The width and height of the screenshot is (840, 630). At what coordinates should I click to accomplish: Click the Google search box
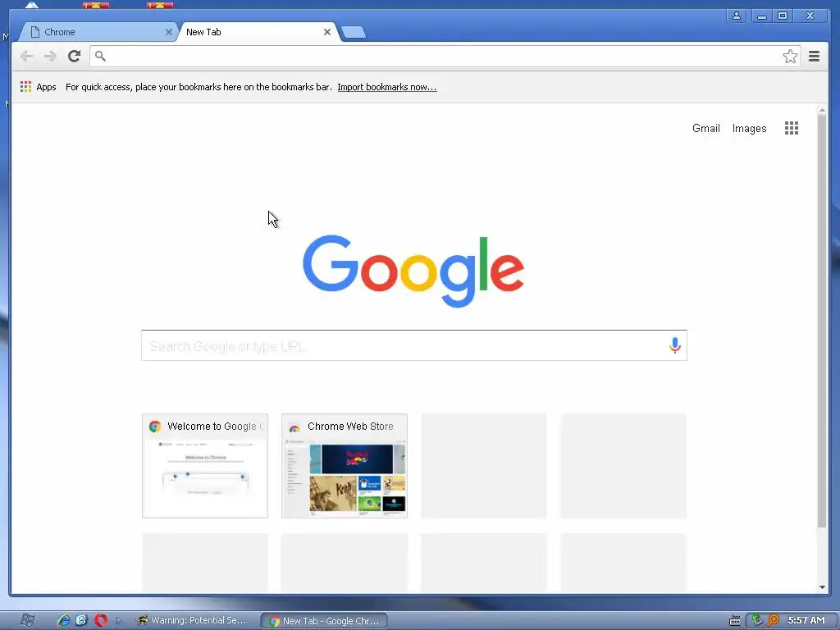(413, 345)
